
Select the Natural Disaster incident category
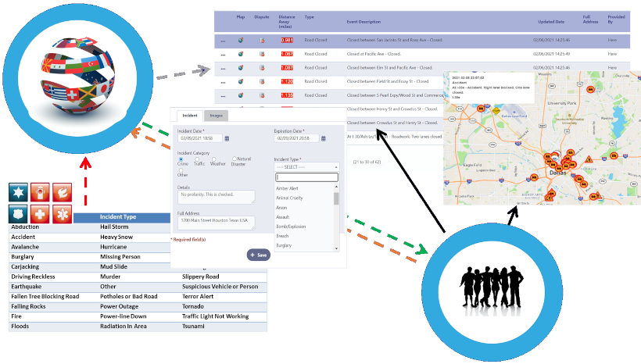tap(235, 159)
